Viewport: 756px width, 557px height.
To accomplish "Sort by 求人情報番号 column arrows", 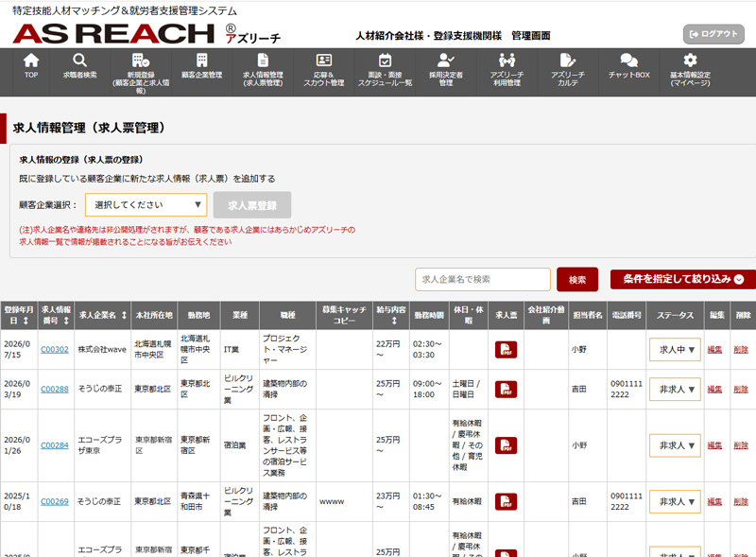I will click(66, 321).
